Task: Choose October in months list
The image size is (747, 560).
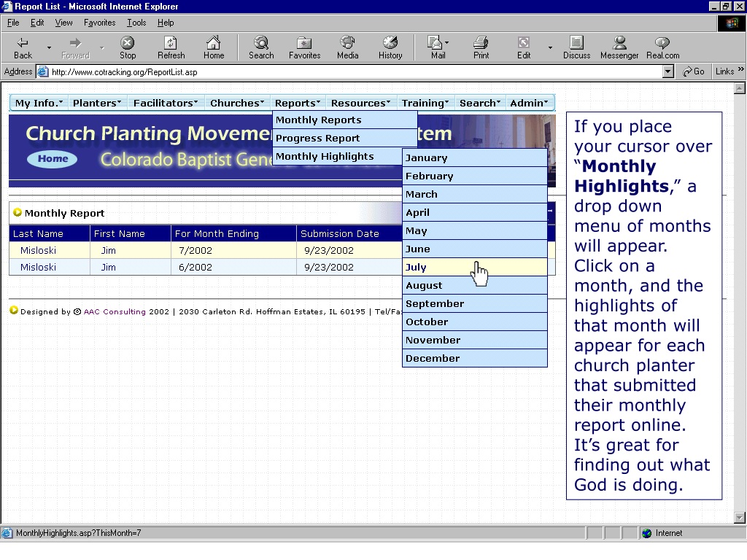Action: 474,322
